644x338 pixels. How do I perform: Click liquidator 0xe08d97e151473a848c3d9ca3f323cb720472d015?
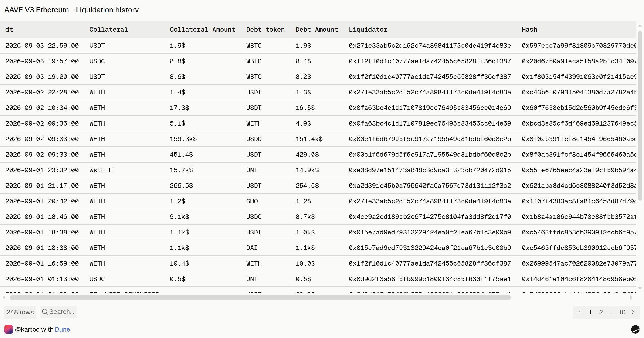click(x=430, y=170)
